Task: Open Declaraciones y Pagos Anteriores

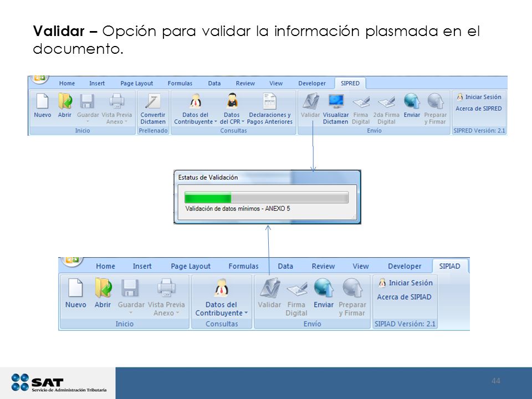Action: pos(270,109)
